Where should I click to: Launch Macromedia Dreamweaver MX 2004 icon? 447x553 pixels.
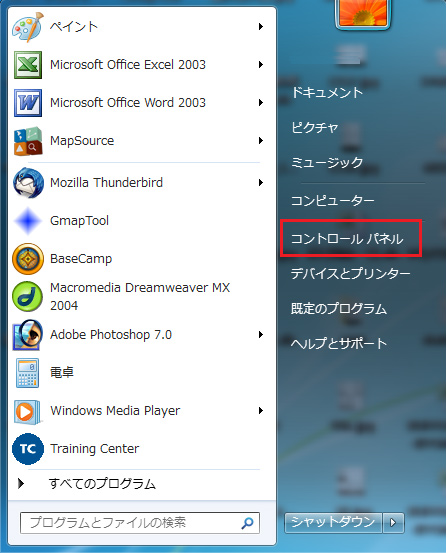(x=28, y=296)
